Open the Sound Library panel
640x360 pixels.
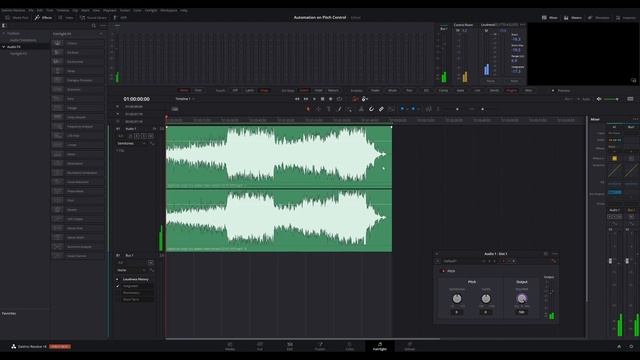coord(93,18)
